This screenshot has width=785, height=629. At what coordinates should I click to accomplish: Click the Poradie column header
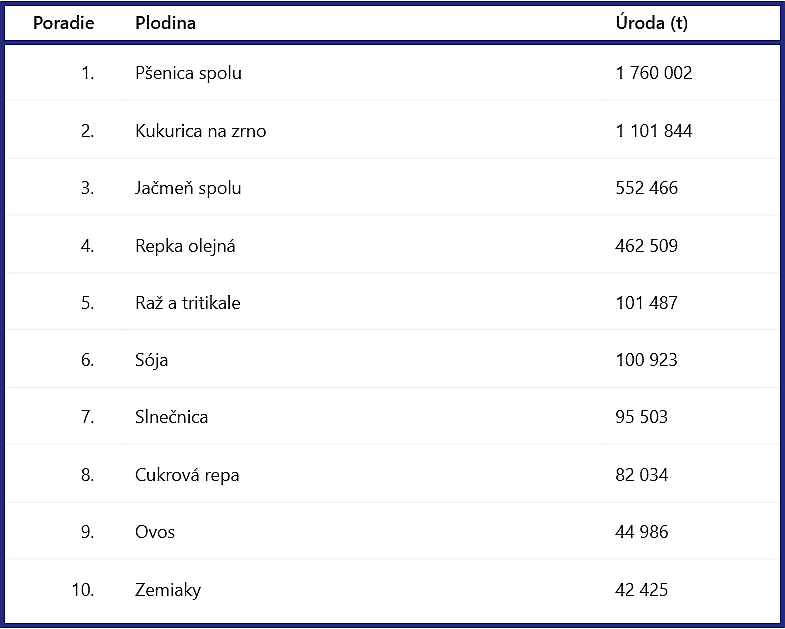64,23
